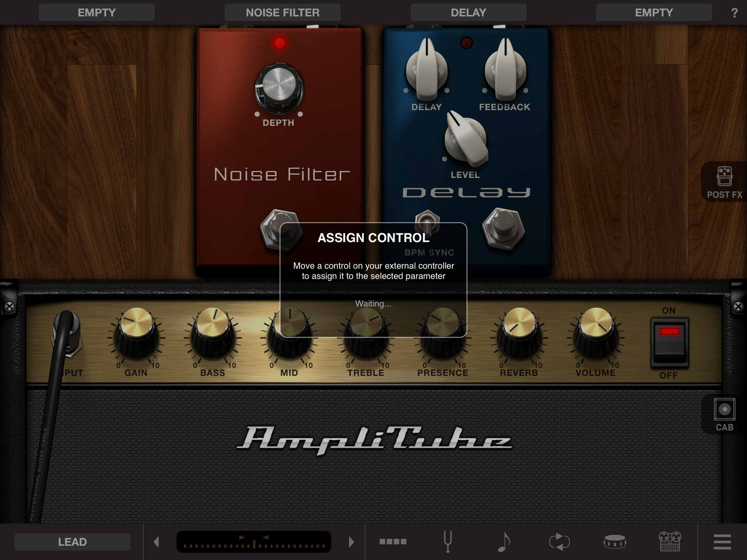Open the looper icon
Screen dimensions: 747x560
[x=559, y=541]
